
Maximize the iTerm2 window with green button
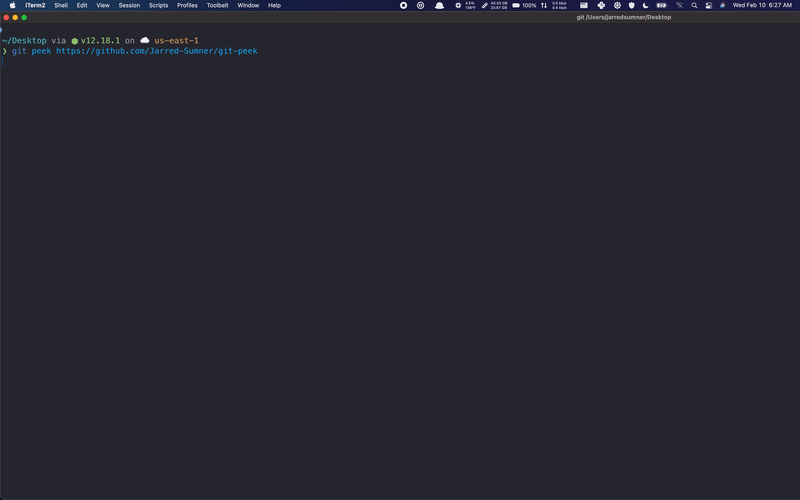point(24,17)
